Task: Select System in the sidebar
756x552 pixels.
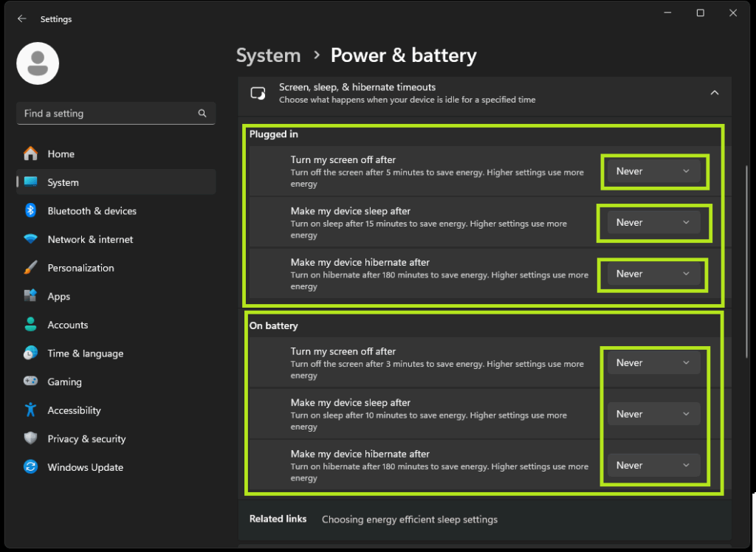Action: 116,182
